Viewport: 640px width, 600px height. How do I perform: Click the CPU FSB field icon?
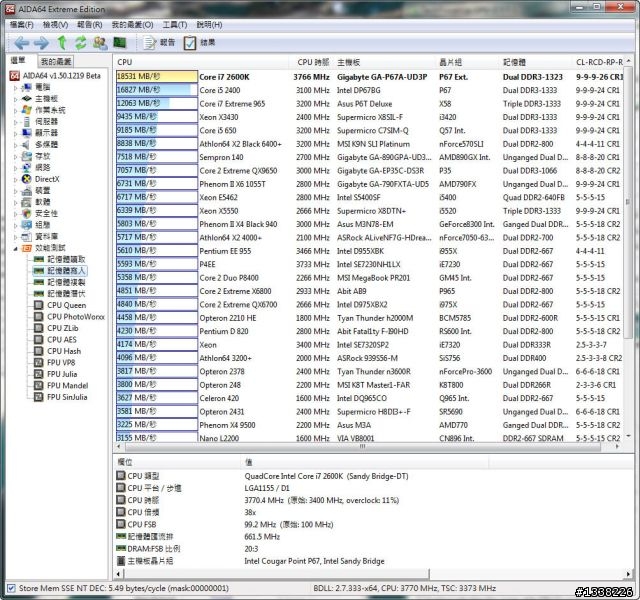coord(121,524)
